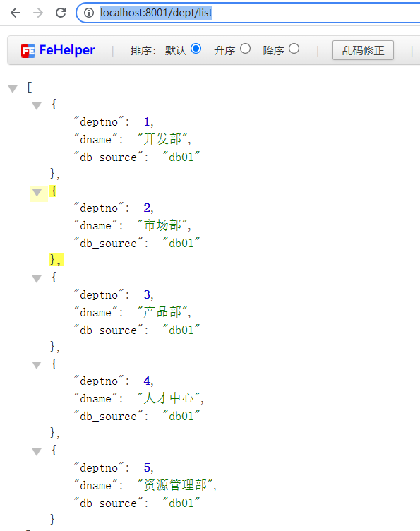Image resolution: width=420 pixels, height=531 pixels.
Task: Click the deptno value 1
Action: pos(147,121)
